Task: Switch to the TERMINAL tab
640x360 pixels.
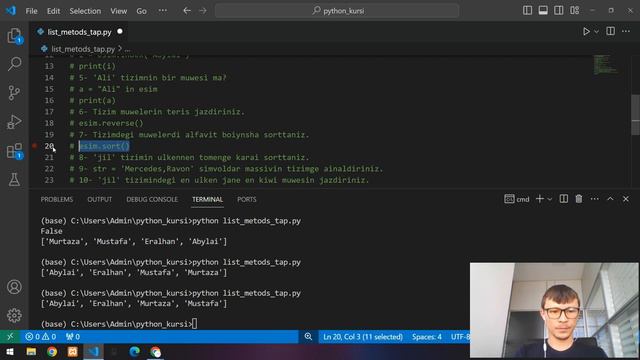Action: [207, 199]
